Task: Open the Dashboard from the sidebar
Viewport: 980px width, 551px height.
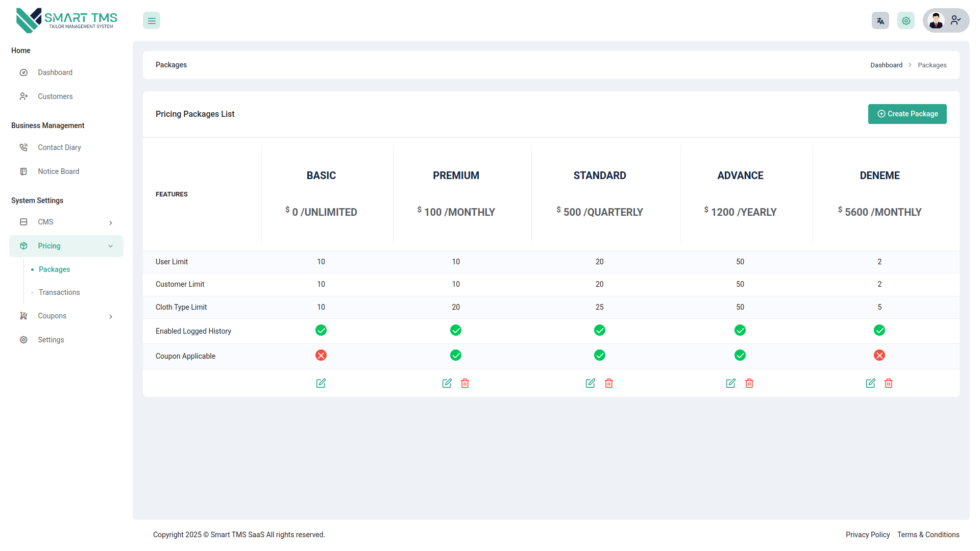Action: (55, 72)
